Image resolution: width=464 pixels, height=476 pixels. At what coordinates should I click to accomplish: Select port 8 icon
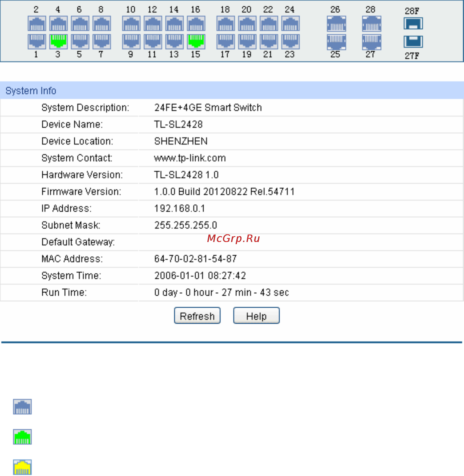(x=102, y=23)
